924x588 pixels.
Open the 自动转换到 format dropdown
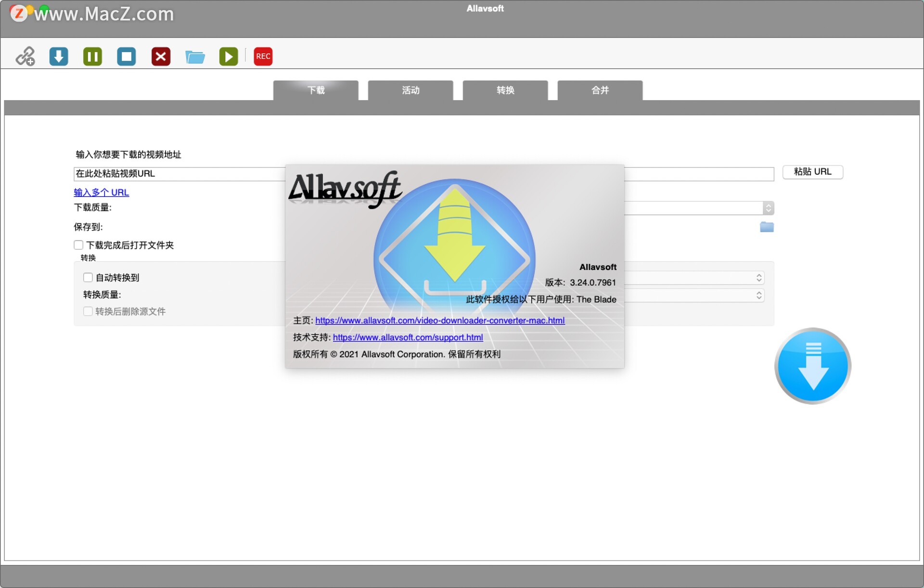click(758, 278)
